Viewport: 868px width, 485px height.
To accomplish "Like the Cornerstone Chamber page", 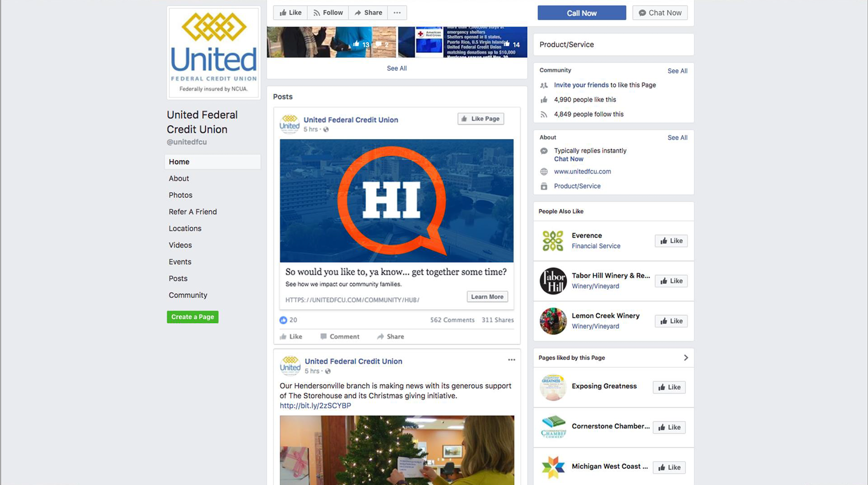I will click(x=669, y=427).
